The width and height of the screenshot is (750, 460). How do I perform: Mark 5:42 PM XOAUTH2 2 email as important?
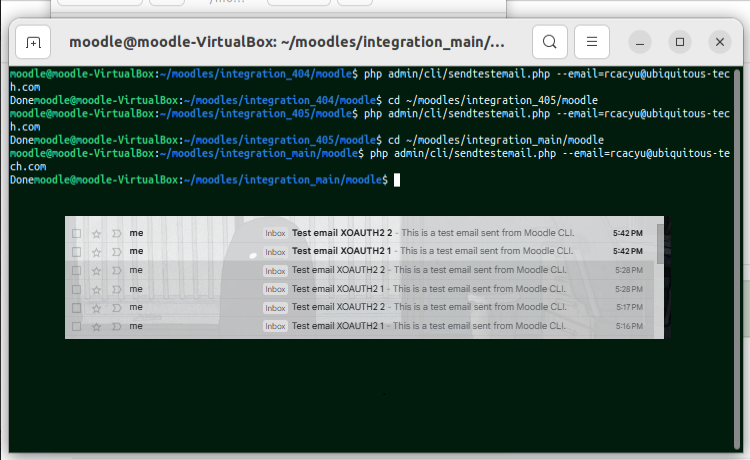116,233
